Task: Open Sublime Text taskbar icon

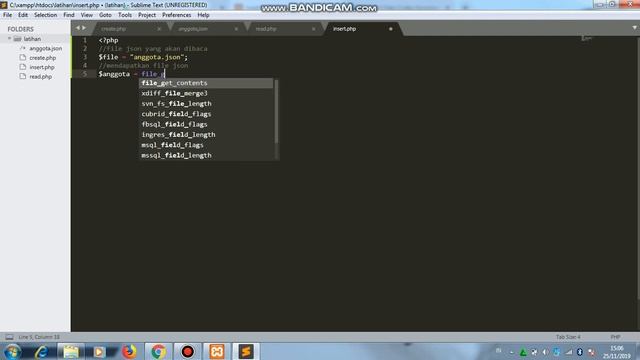Action: pos(246,351)
